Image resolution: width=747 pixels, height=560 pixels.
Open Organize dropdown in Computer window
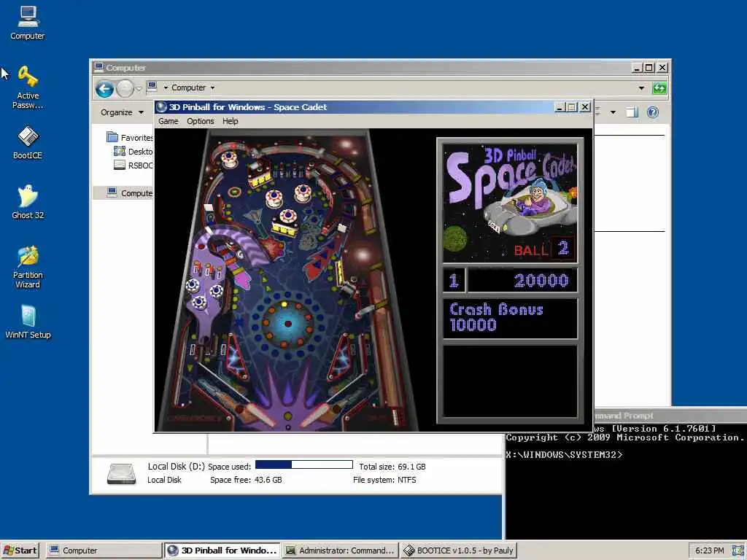coord(122,112)
